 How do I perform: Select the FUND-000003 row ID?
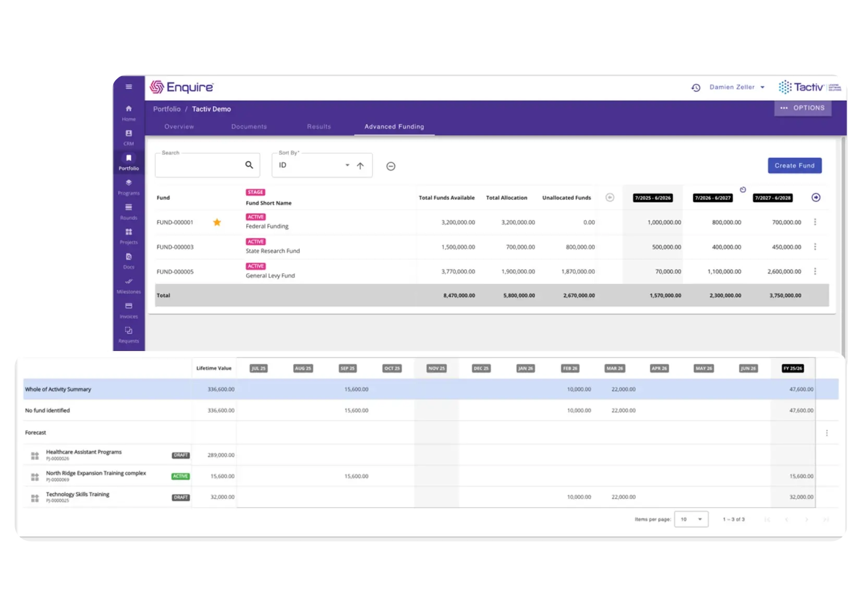175,247
